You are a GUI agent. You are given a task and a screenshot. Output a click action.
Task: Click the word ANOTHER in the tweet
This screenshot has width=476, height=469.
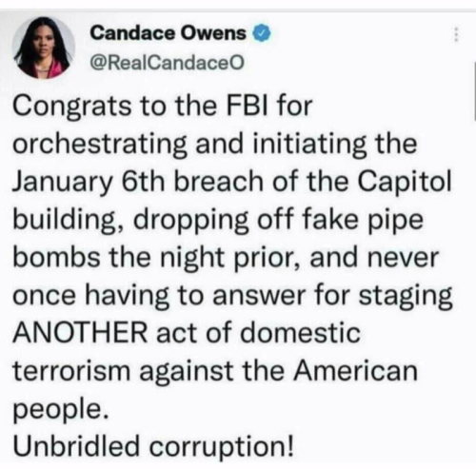click(x=80, y=333)
